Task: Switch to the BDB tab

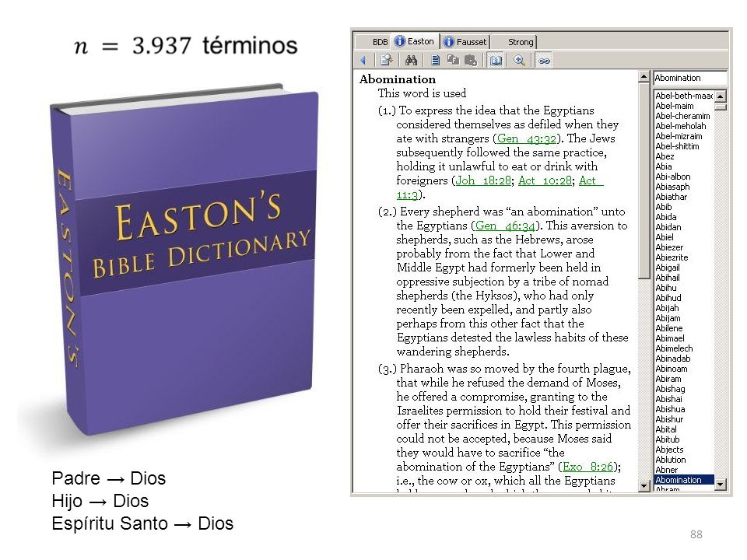Action: point(380,42)
